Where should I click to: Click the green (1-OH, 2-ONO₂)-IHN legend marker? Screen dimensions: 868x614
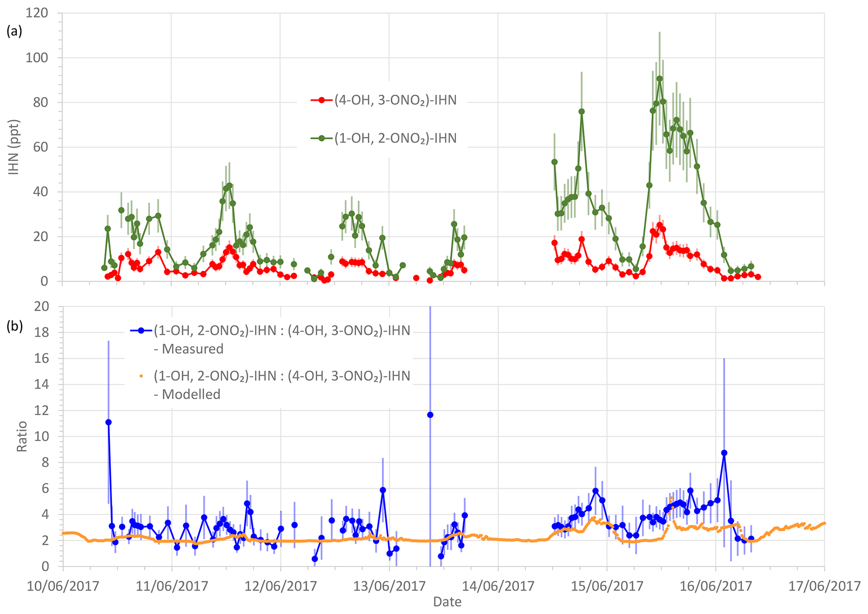tap(322, 138)
